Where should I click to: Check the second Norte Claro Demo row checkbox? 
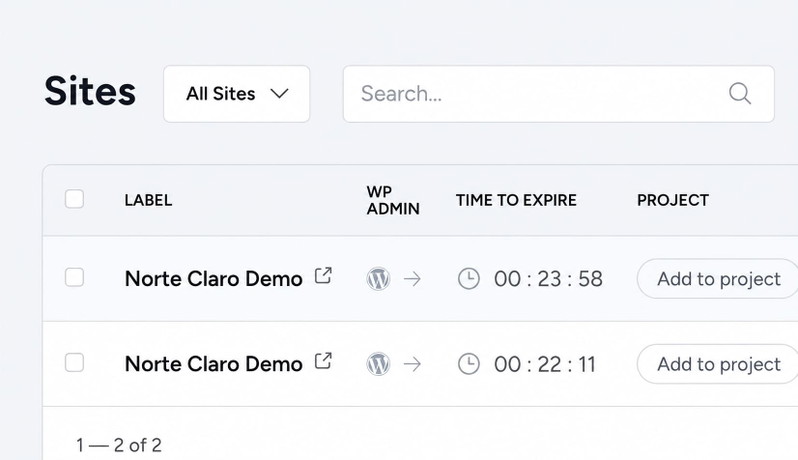coord(74,363)
